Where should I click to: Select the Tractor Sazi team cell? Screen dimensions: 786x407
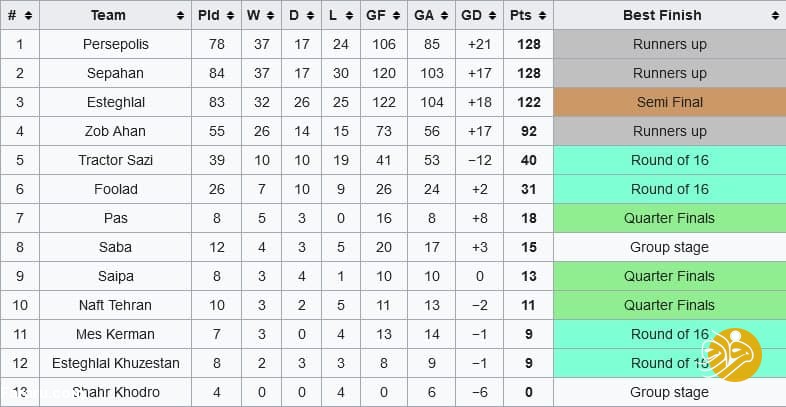pyautogui.click(x=116, y=160)
